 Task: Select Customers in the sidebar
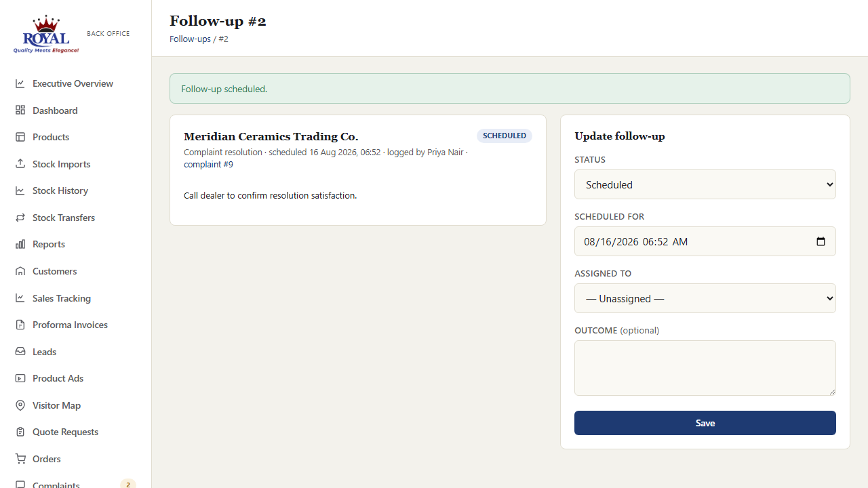pos(75,271)
